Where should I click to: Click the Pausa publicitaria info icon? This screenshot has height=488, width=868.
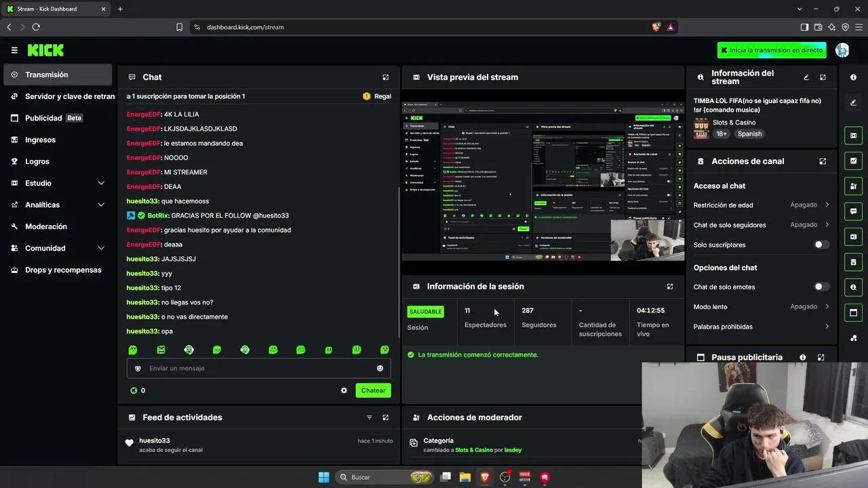point(803,357)
